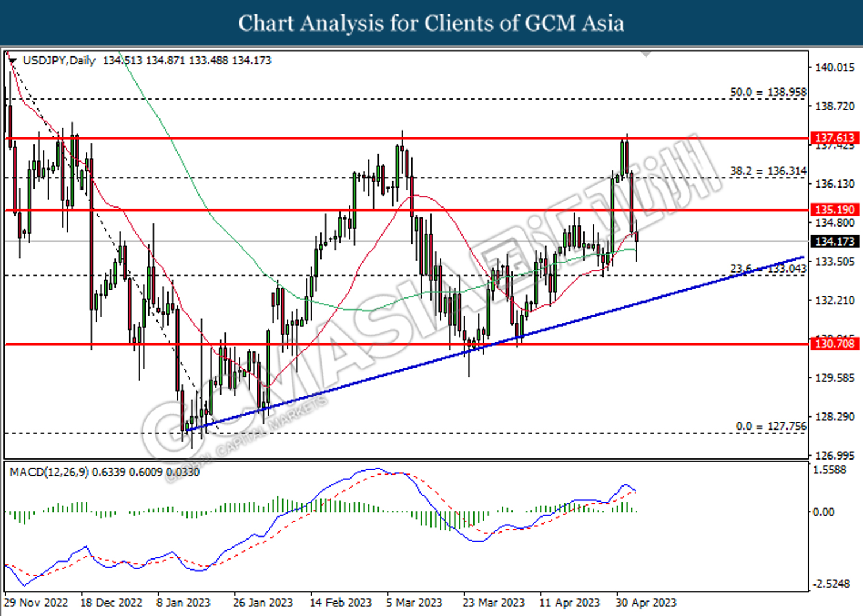
Task: Click the date label 26 Jan 2023
Action: click(263, 603)
